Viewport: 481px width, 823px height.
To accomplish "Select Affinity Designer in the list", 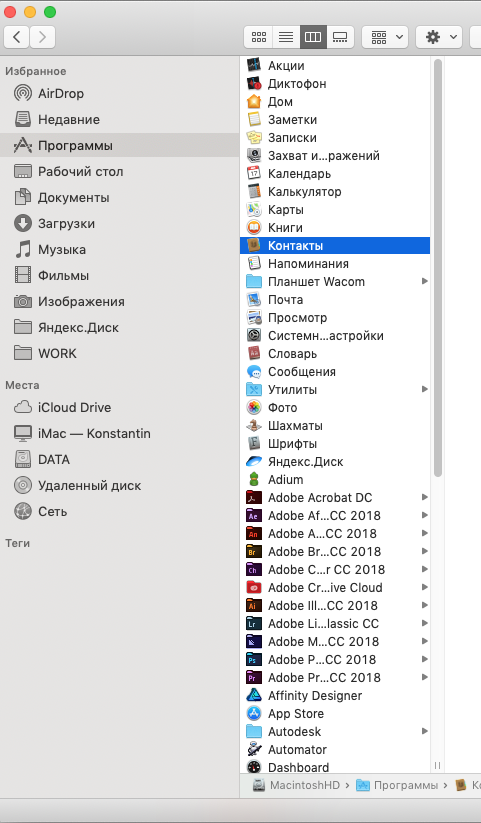I will pos(335,695).
